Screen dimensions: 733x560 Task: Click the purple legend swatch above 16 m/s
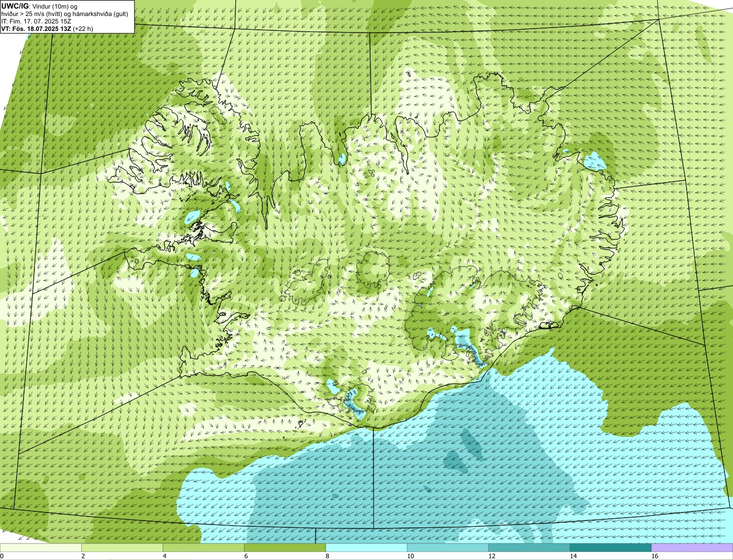[692, 547]
